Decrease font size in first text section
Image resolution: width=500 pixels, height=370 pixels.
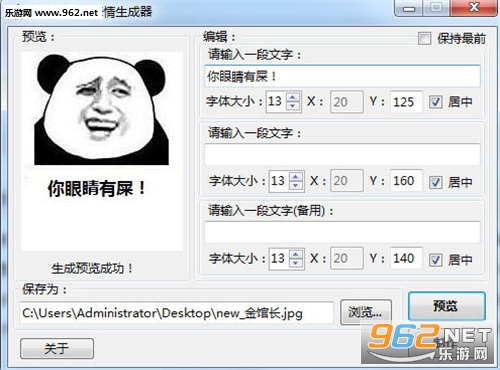(x=293, y=106)
